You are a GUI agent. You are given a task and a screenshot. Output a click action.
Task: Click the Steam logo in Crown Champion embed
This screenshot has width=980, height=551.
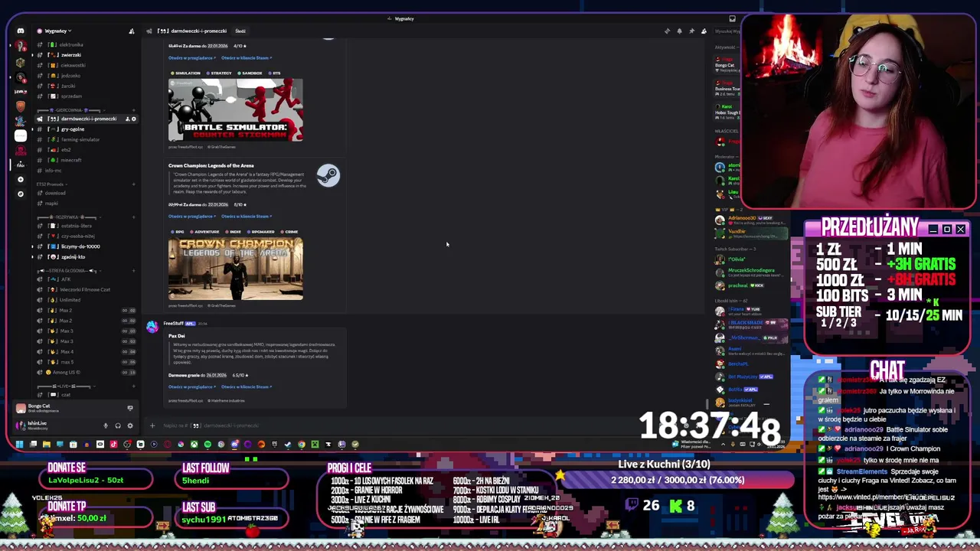tap(328, 176)
